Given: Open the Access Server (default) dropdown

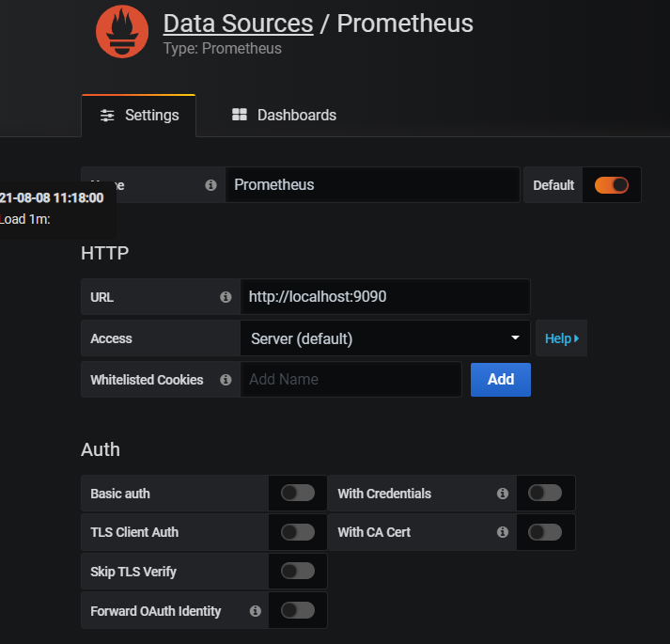Looking at the screenshot, I should [x=385, y=338].
